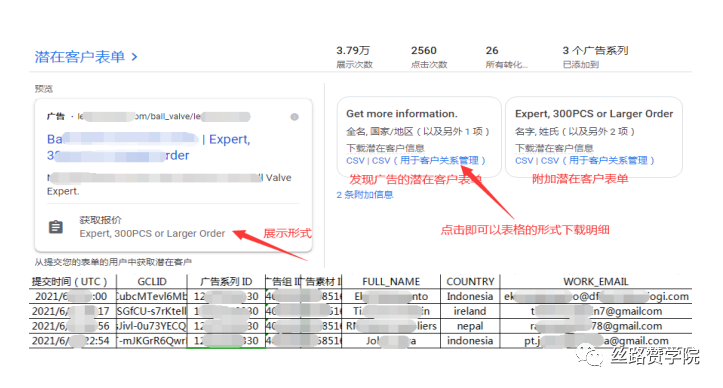Click Expert, 300PCS or Larger Order in ad preview

point(152,233)
